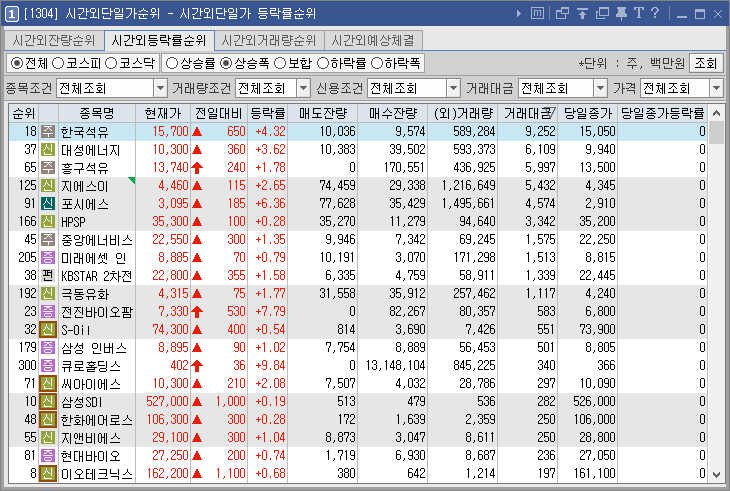Switch to the 시간외등락률순위 tab
The width and height of the screenshot is (730, 491).
pyautogui.click(x=159, y=40)
